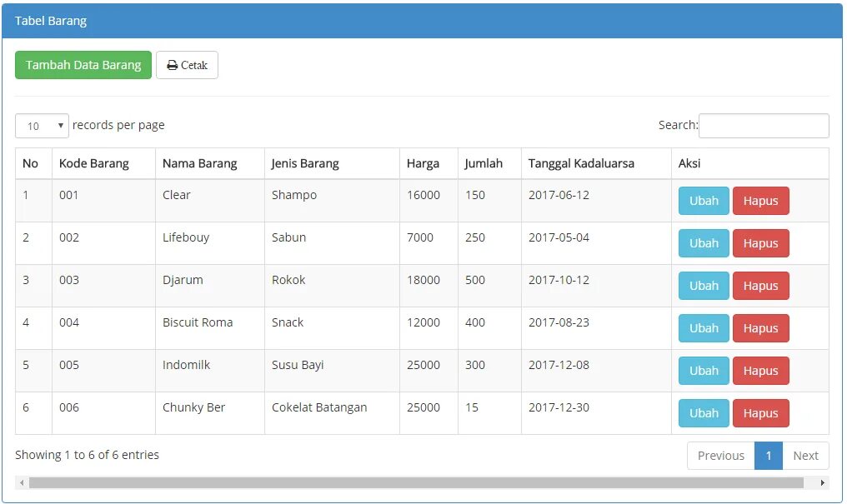
Task: Click the quantity 150 cell
Action: click(x=489, y=201)
